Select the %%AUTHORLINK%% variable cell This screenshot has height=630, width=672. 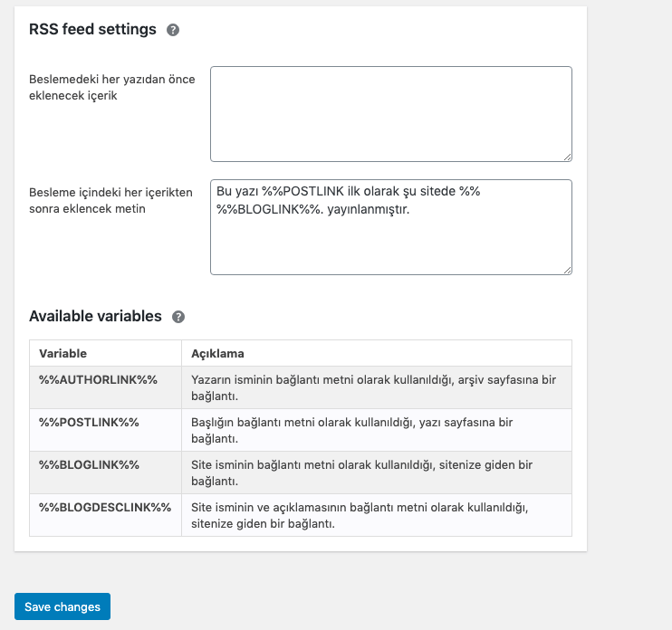click(98, 379)
